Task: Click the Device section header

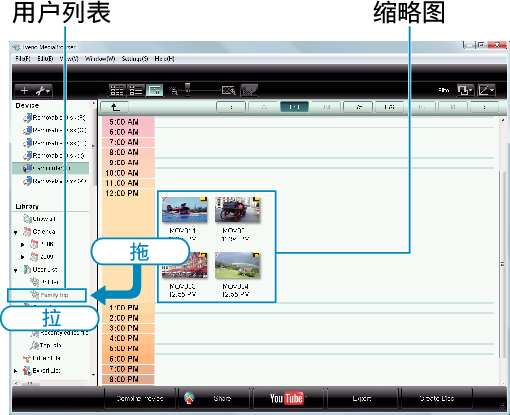Action: (x=27, y=106)
